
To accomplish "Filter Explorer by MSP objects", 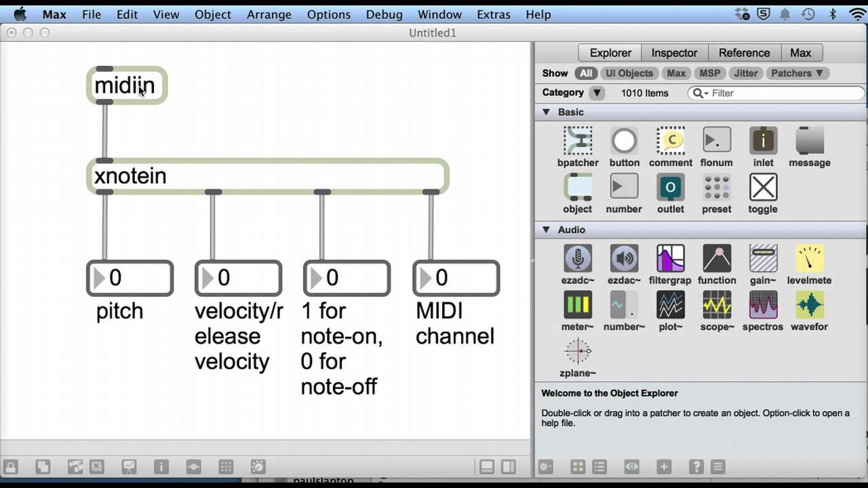I will click(x=709, y=73).
